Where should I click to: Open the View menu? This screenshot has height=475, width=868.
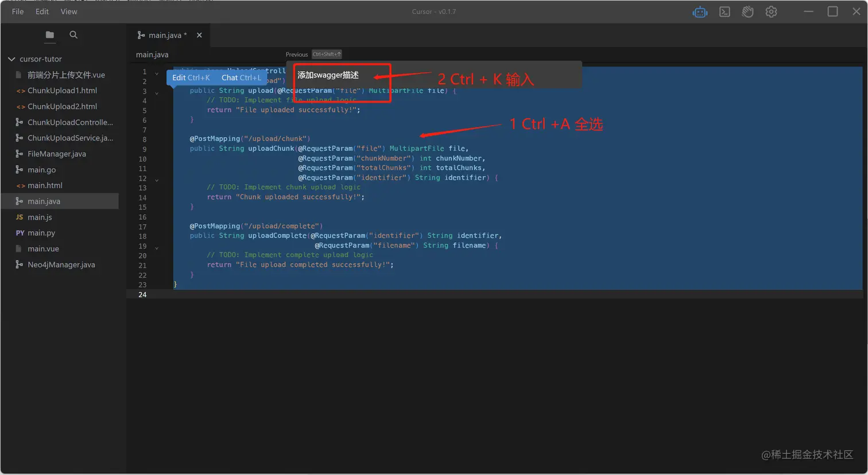tap(68, 11)
